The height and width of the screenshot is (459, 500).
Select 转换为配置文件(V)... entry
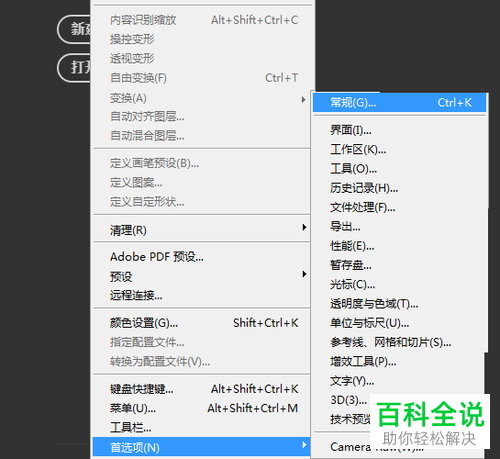[x=202, y=361]
